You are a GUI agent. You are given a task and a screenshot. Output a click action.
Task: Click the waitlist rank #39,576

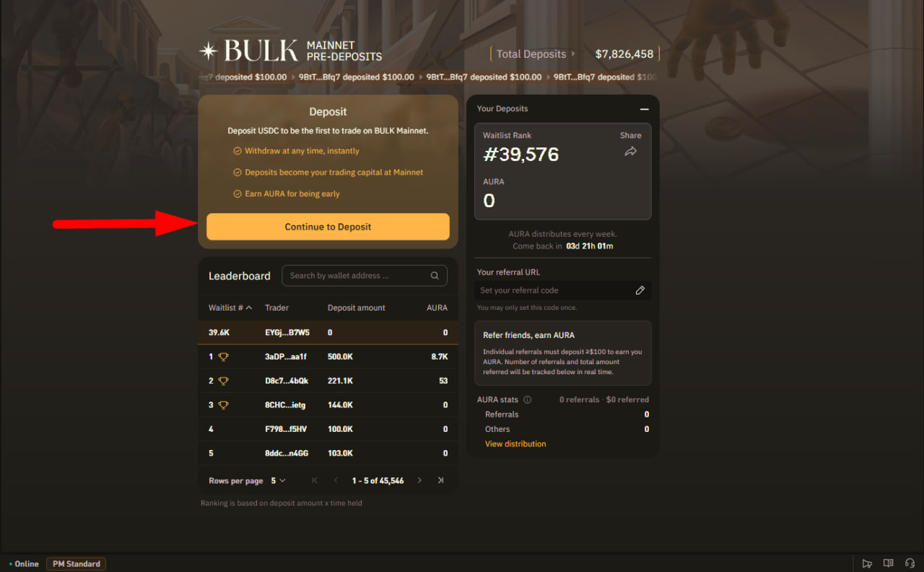[x=520, y=155]
